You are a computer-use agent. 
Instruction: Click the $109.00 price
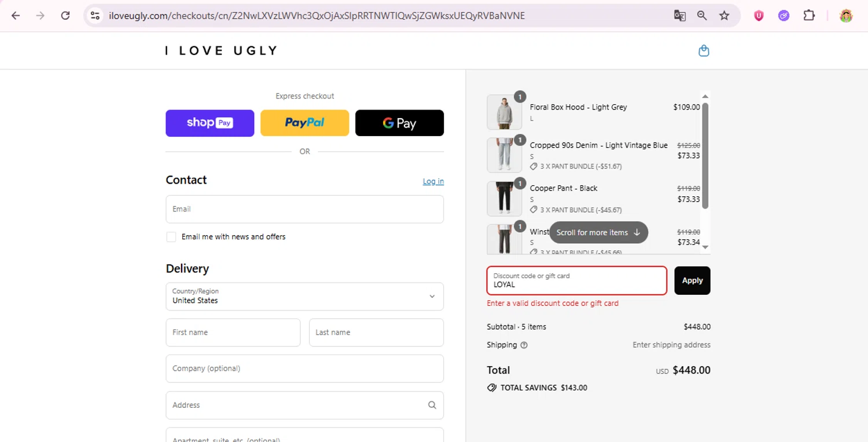(687, 107)
